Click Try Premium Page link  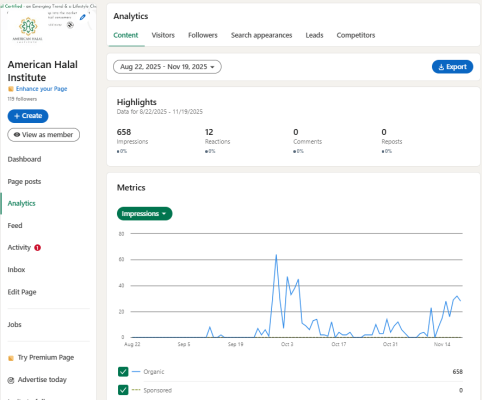pyautogui.click(x=46, y=358)
